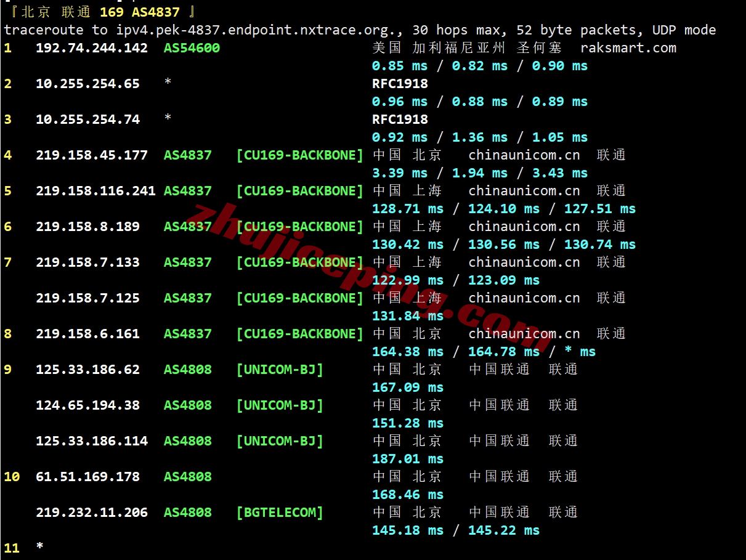Select the header text 北京 联通 169 AS4837

pyautogui.click(x=100, y=12)
